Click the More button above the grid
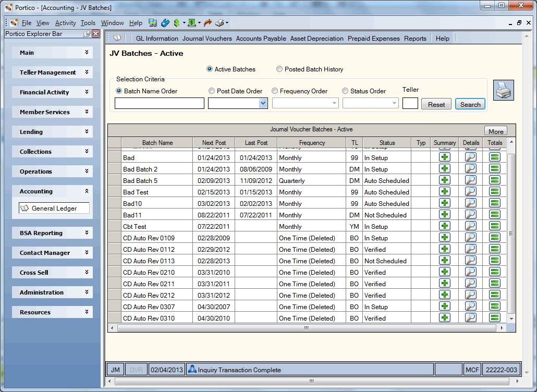537x392 pixels. [496, 131]
